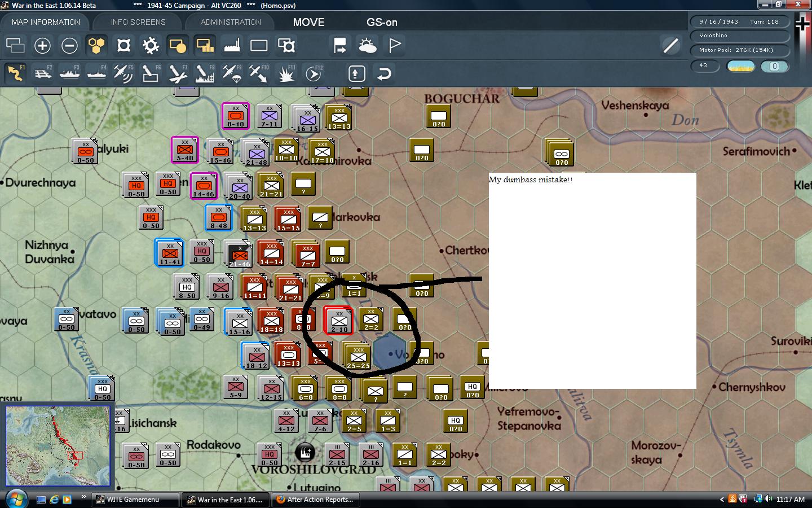This screenshot has width=812, height=508.
Task: Toggle the hex grid display
Action: coord(96,45)
